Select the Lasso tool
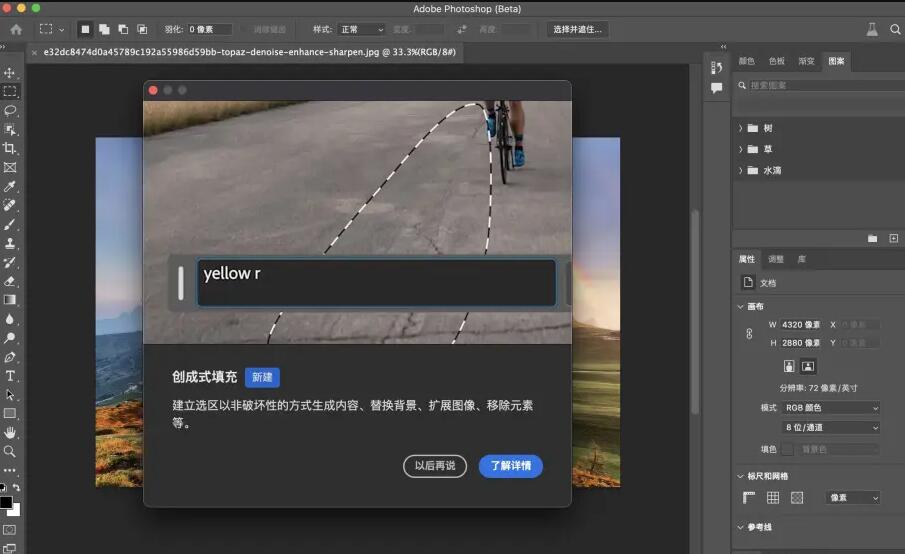This screenshot has width=905, height=554. (x=10, y=110)
